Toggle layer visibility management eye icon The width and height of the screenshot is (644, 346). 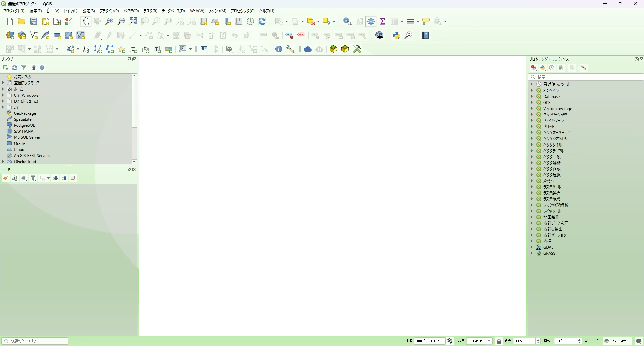click(x=24, y=178)
